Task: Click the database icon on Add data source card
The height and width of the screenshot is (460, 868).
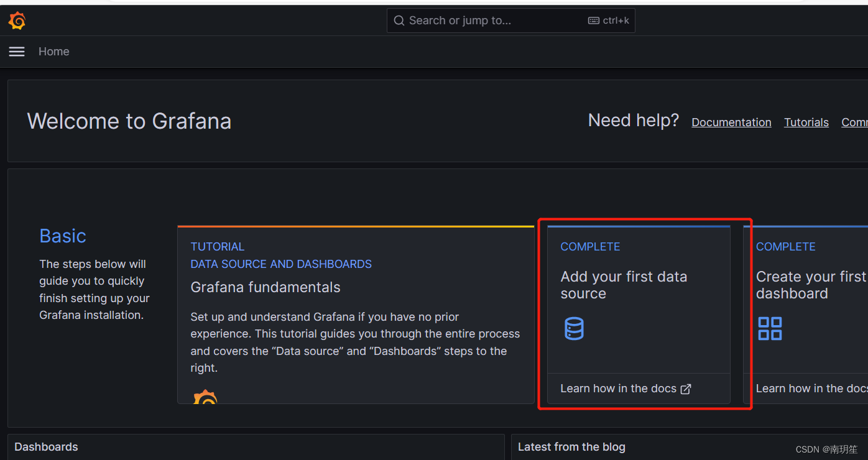Action: tap(574, 328)
